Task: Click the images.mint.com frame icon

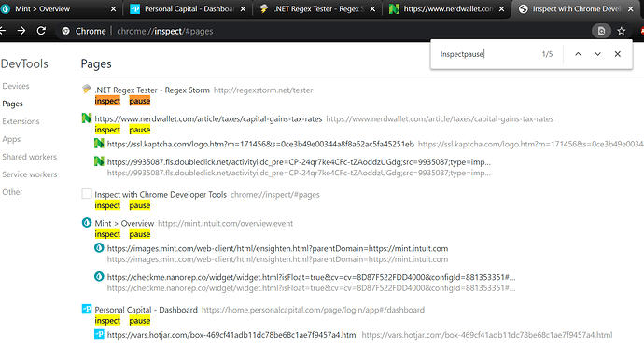Action: (99, 248)
